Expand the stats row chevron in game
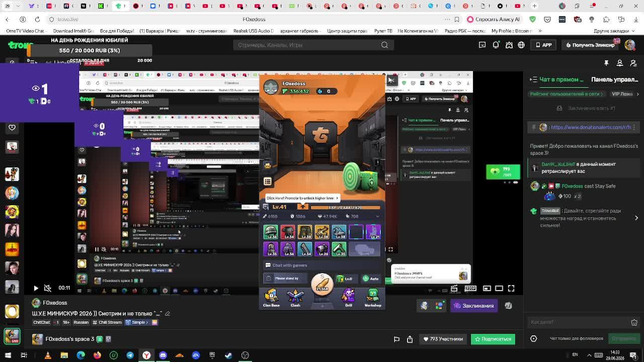Viewport: 644px width, 362px height. tap(377, 216)
